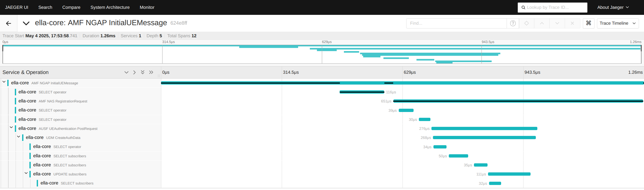
Task: Open the search help question-mark icon
Action: [x=513, y=23]
